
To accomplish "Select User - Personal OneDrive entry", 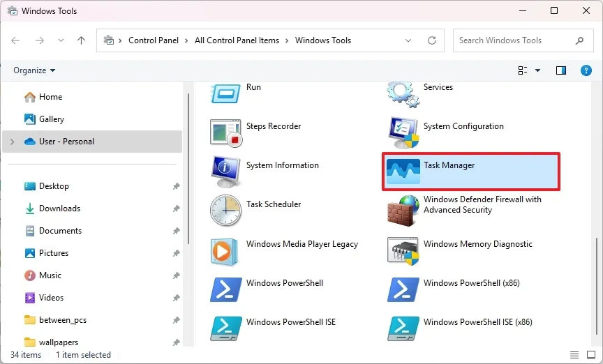I will (92, 142).
